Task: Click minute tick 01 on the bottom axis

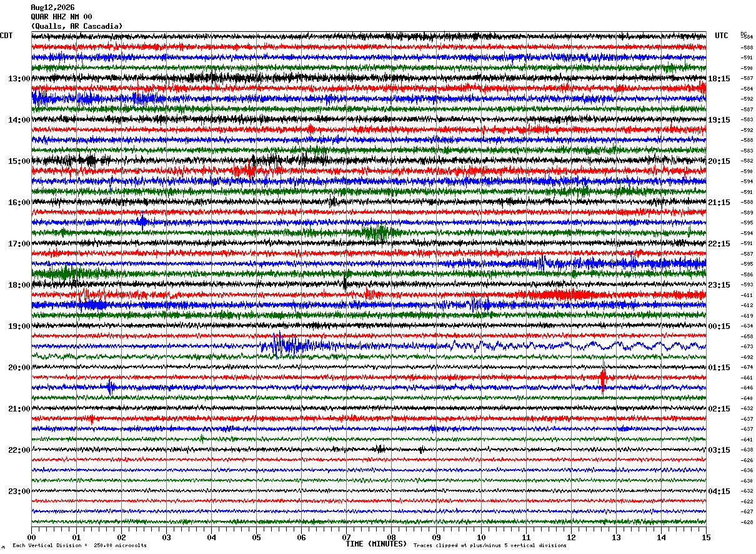Action: click(x=76, y=537)
